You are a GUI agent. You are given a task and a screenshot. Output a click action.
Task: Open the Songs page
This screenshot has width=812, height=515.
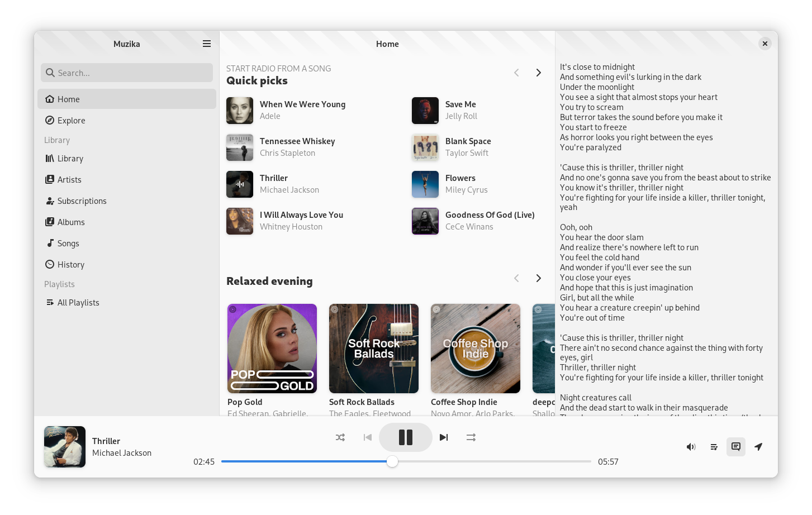click(x=127, y=243)
